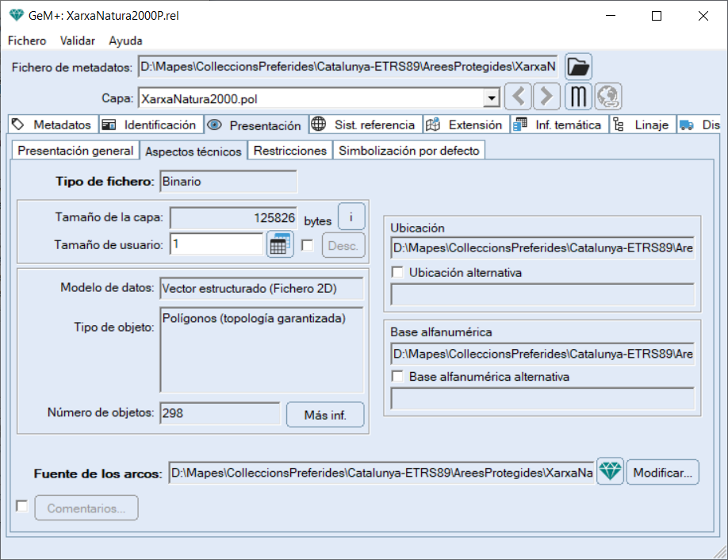Click the globe link icon
This screenshot has height=560, width=728.
coord(608,98)
